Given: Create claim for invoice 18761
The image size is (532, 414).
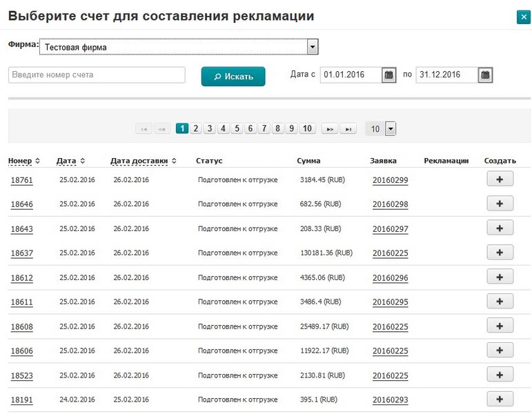Looking at the screenshot, I should click(500, 179).
